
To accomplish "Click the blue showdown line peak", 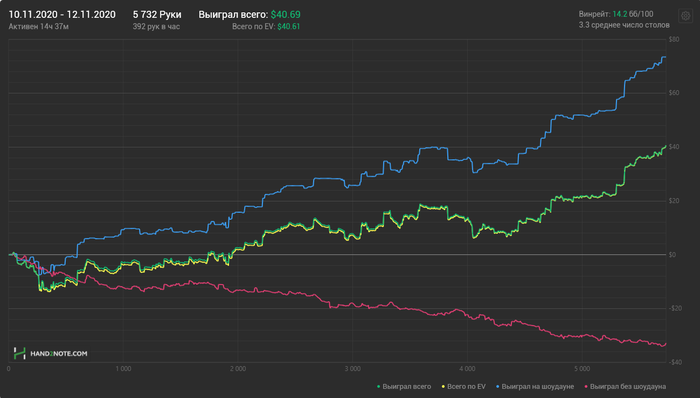I will coord(664,57).
